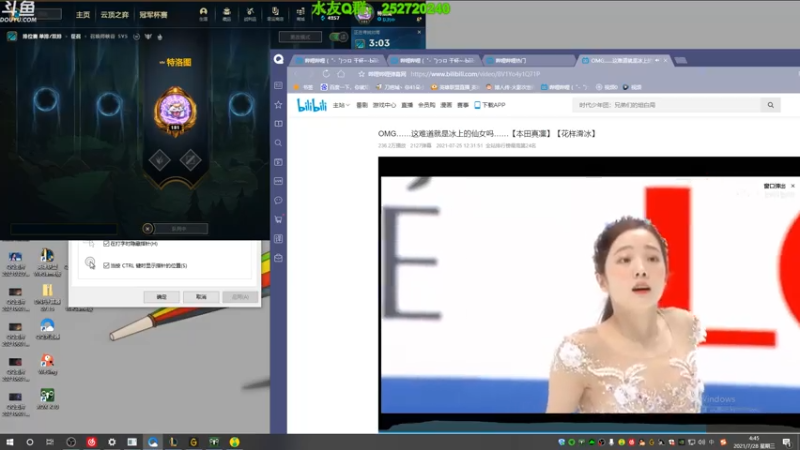This screenshot has height=450, width=800.
Task: Click the browser sidebar chat bubble icon
Action: coord(278,201)
